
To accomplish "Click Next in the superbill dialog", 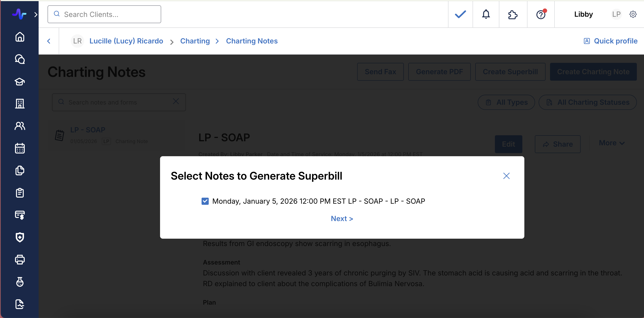I will 342,219.
